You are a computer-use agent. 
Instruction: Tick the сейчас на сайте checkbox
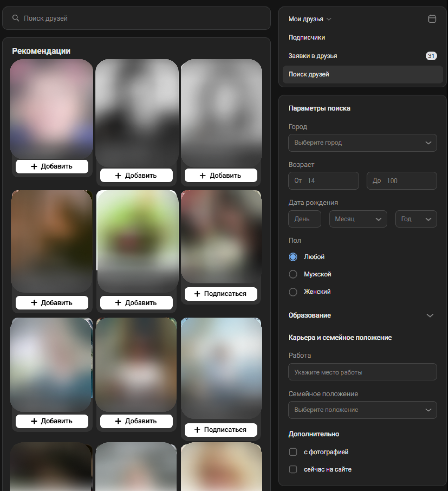[293, 469]
